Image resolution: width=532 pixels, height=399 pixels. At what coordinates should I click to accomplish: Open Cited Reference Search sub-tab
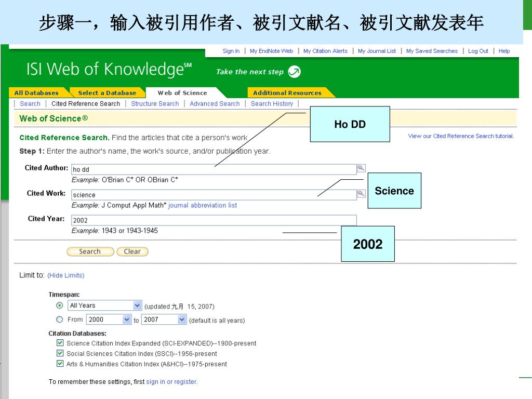pyautogui.click(x=86, y=104)
